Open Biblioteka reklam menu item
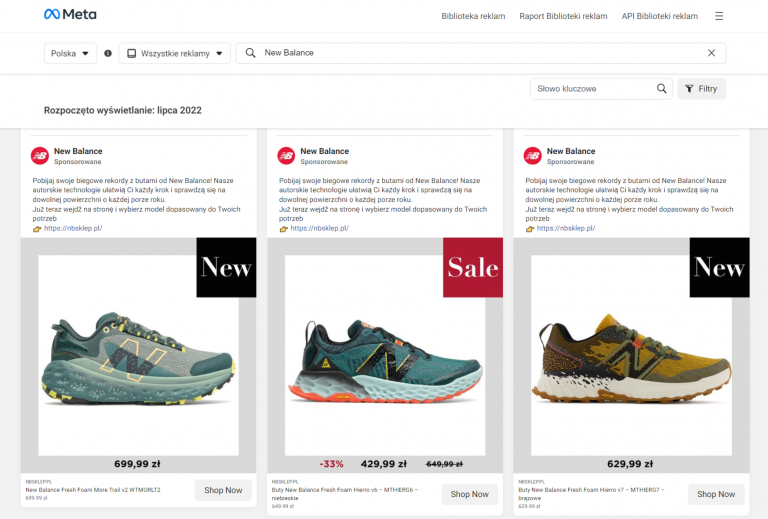Viewport: 768px width, 519px height. (473, 16)
